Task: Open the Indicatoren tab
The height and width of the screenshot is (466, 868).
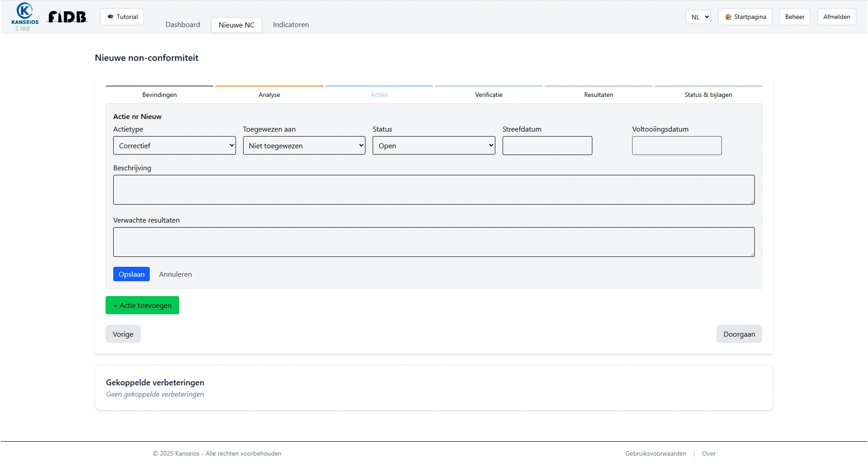Action: coord(291,25)
